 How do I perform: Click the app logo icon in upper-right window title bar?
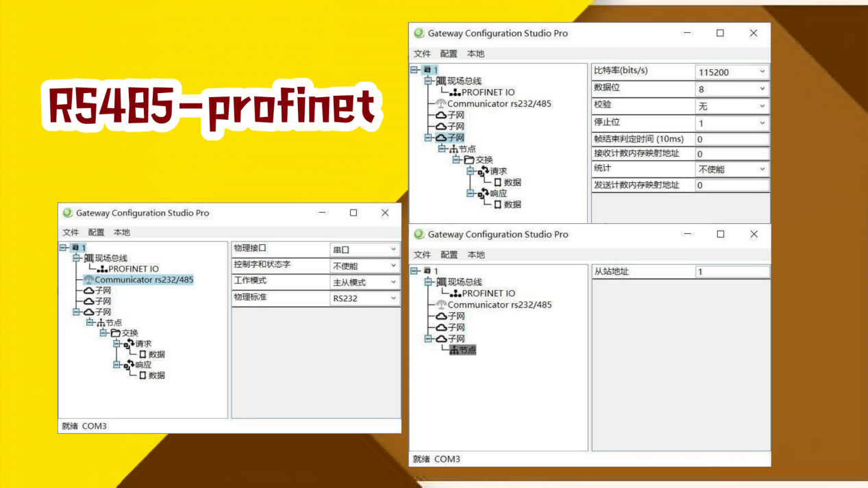click(419, 33)
